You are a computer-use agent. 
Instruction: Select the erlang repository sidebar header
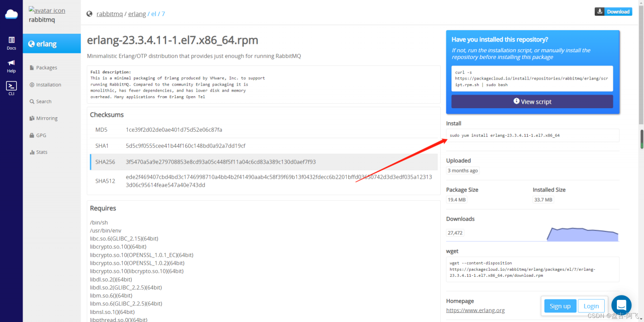click(52, 44)
